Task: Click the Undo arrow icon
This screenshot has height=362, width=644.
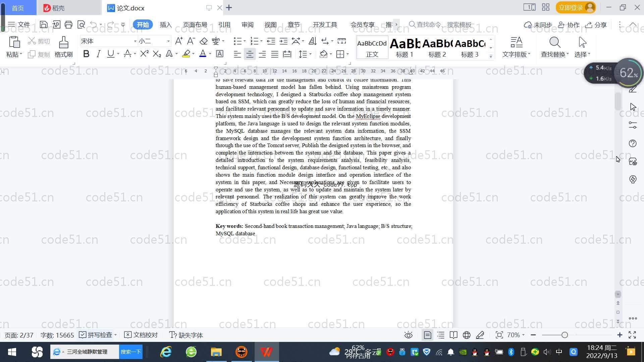Action: (94, 24)
